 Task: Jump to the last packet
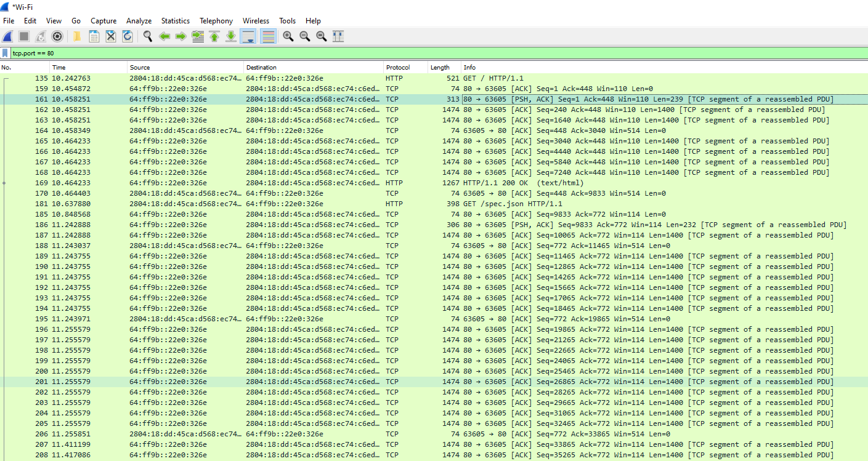click(230, 36)
